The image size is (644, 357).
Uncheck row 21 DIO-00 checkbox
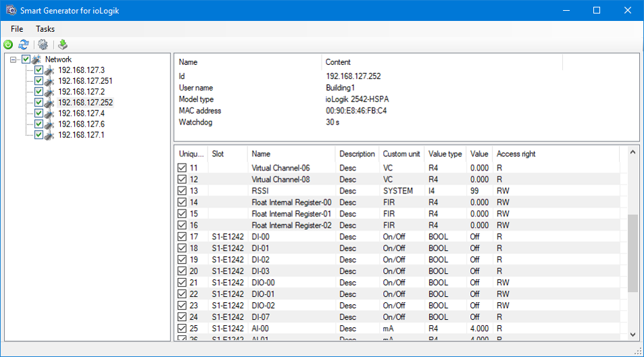click(x=182, y=283)
